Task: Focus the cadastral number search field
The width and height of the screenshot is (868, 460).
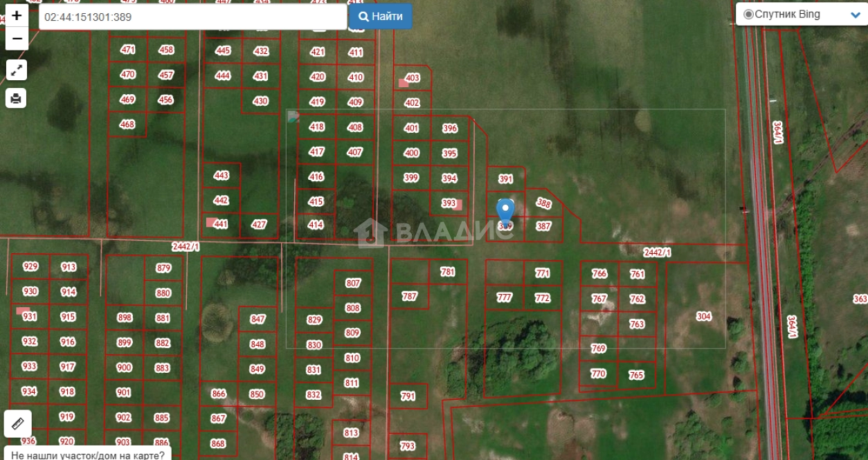Action: [x=192, y=17]
